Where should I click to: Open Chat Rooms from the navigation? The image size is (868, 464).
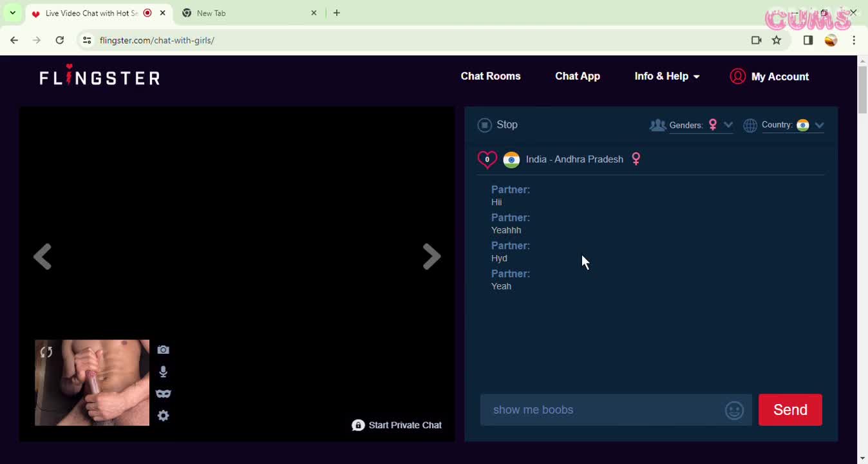click(x=490, y=76)
